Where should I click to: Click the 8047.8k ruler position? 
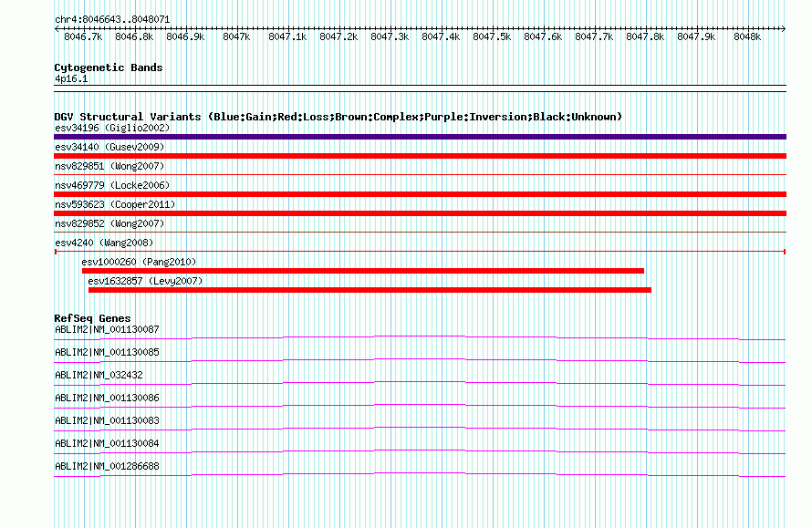click(x=645, y=36)
